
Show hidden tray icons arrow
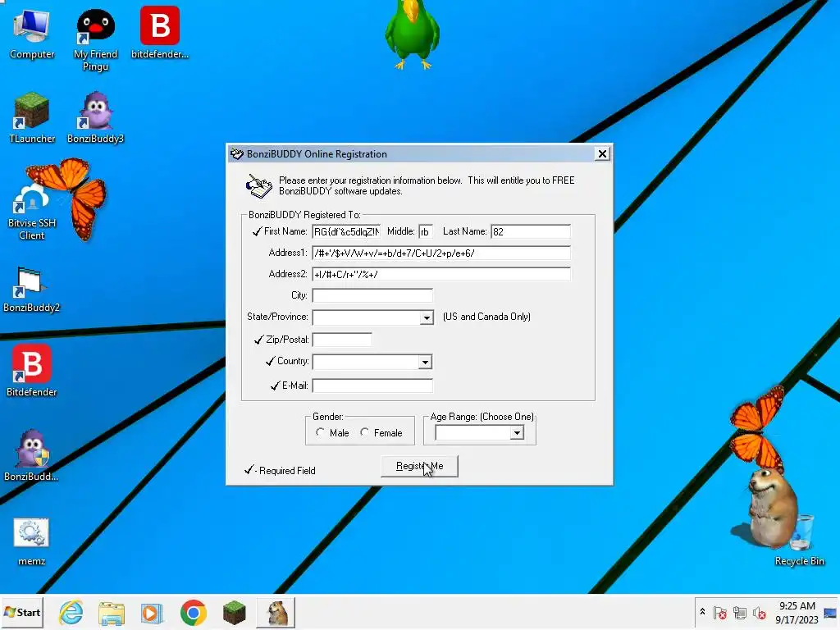point(702,612)
